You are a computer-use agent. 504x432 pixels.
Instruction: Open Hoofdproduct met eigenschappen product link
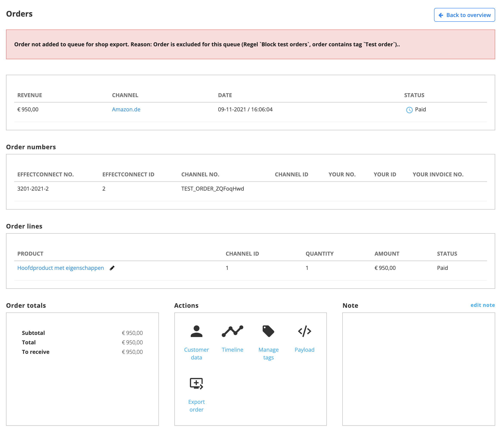60,268
